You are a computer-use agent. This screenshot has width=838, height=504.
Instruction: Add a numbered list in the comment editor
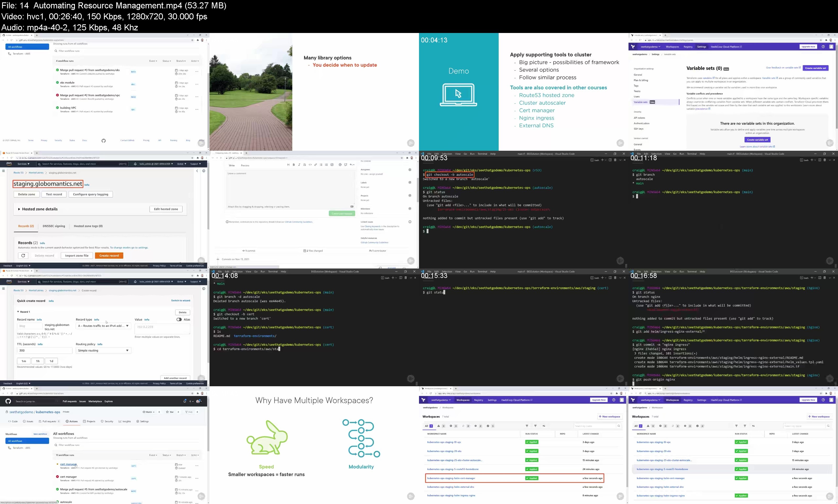326,165
